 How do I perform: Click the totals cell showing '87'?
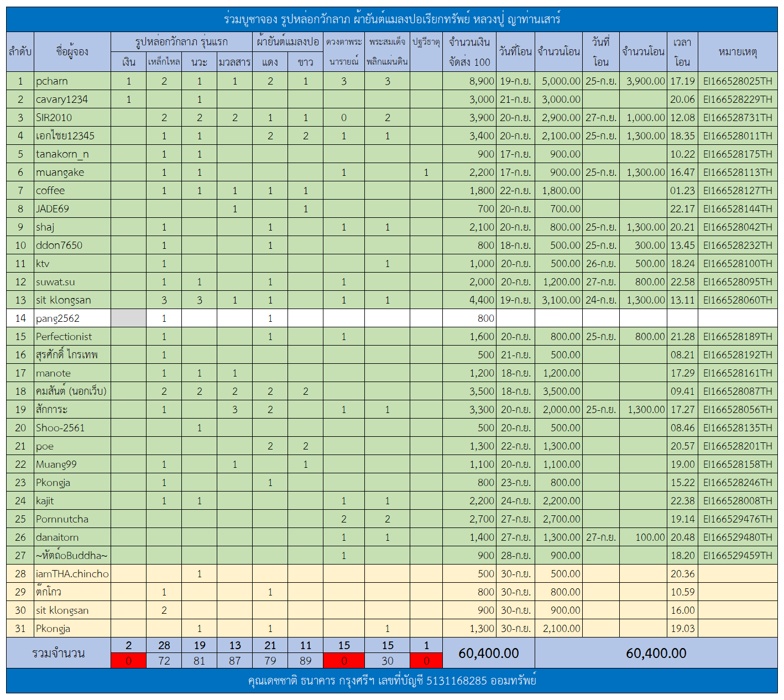pyautogui.click(x=235, y=661)
